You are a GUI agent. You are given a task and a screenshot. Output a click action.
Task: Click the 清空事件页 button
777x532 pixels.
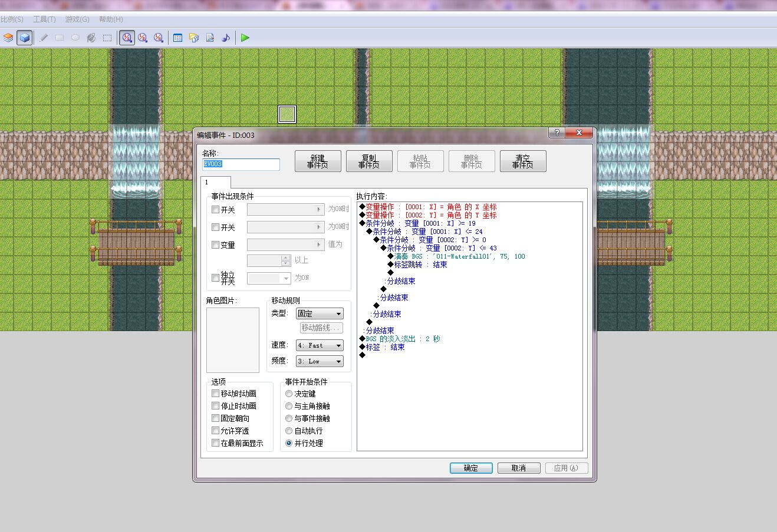[523, 161]
